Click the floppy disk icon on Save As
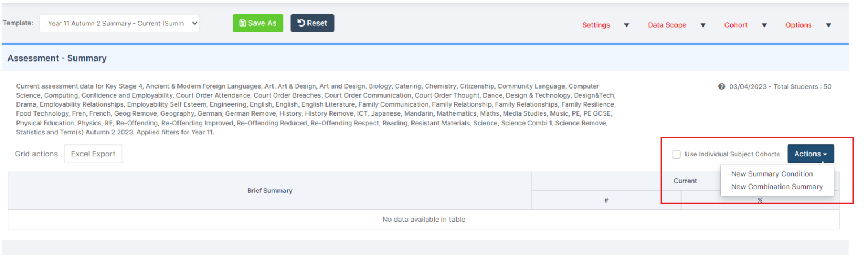Screen dimensions: 868x263 [x=242, y=23]
